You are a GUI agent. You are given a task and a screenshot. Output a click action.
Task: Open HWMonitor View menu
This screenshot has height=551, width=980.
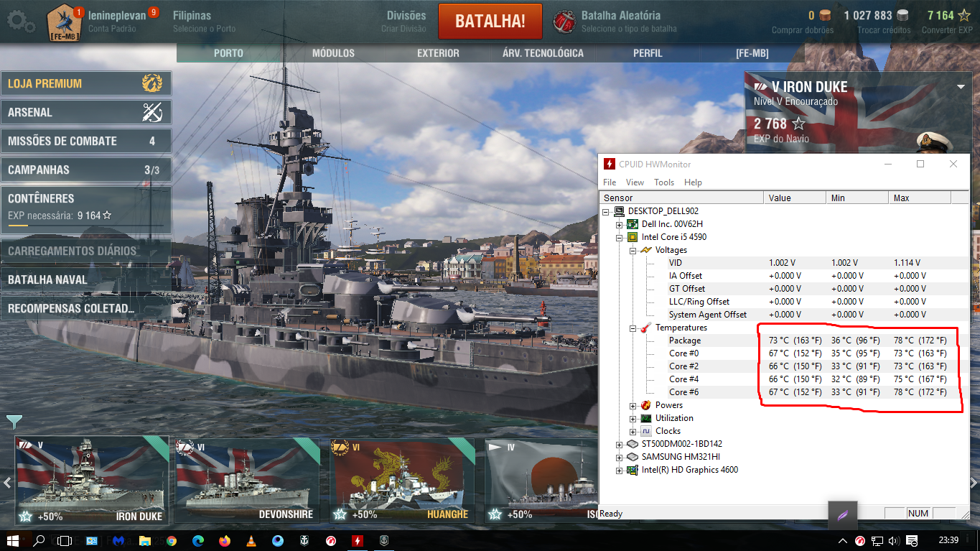[635, 182]
